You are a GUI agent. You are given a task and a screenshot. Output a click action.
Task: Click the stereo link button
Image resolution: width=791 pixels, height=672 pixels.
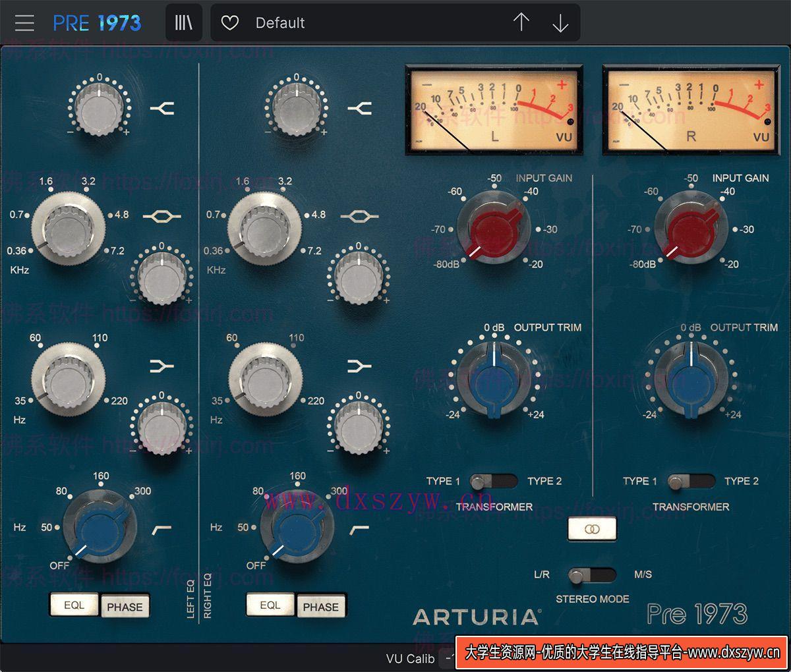(593, 528)
